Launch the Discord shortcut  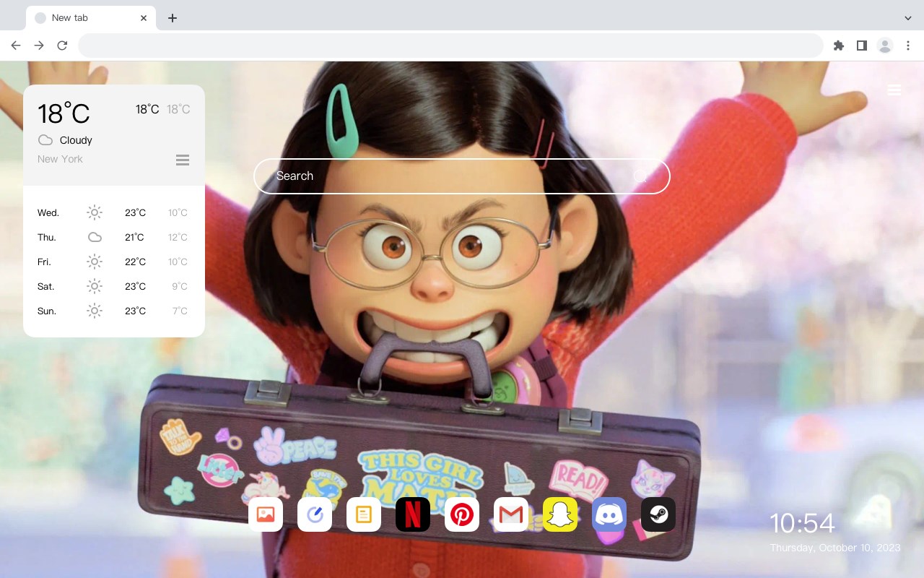click(x=609, y=514)
